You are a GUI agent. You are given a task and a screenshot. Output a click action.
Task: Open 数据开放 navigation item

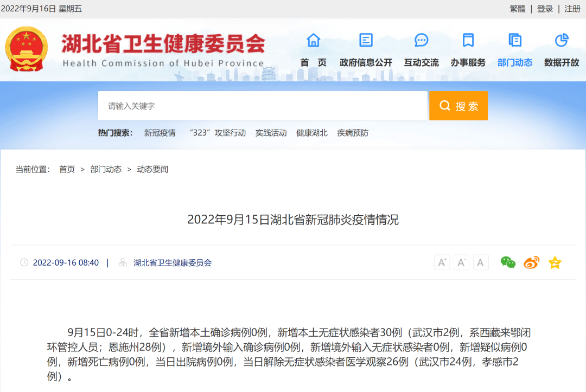(562, 63)
